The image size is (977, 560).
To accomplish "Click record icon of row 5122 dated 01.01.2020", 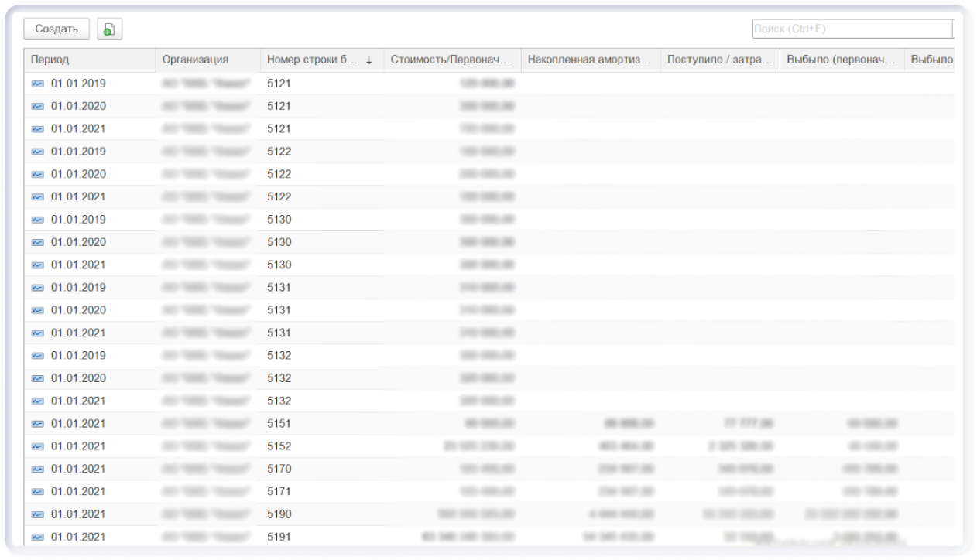I will tap(38, 174).
